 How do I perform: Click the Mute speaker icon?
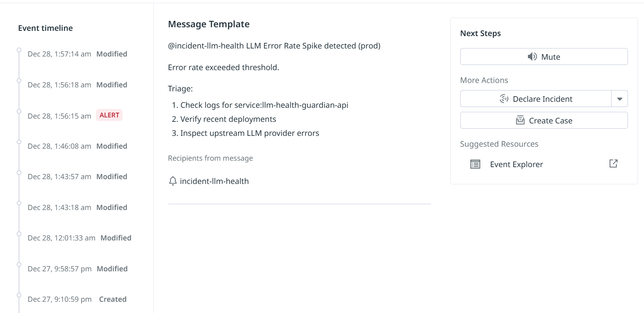click(532, 57)
